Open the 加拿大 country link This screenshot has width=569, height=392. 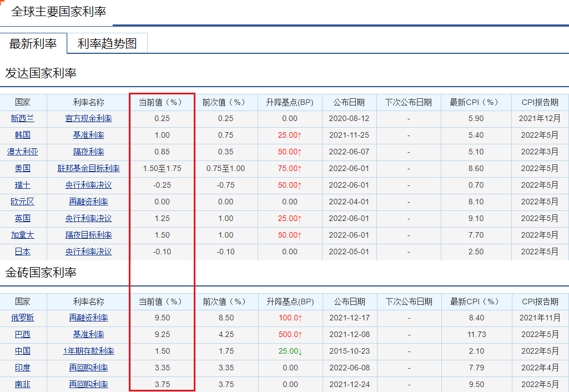(x=23, y=235)
